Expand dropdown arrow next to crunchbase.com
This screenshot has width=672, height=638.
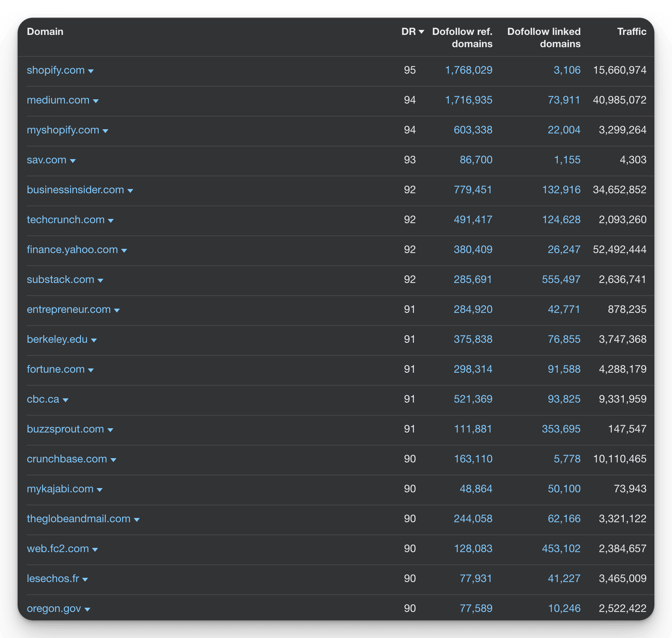(x=113, y=460)
